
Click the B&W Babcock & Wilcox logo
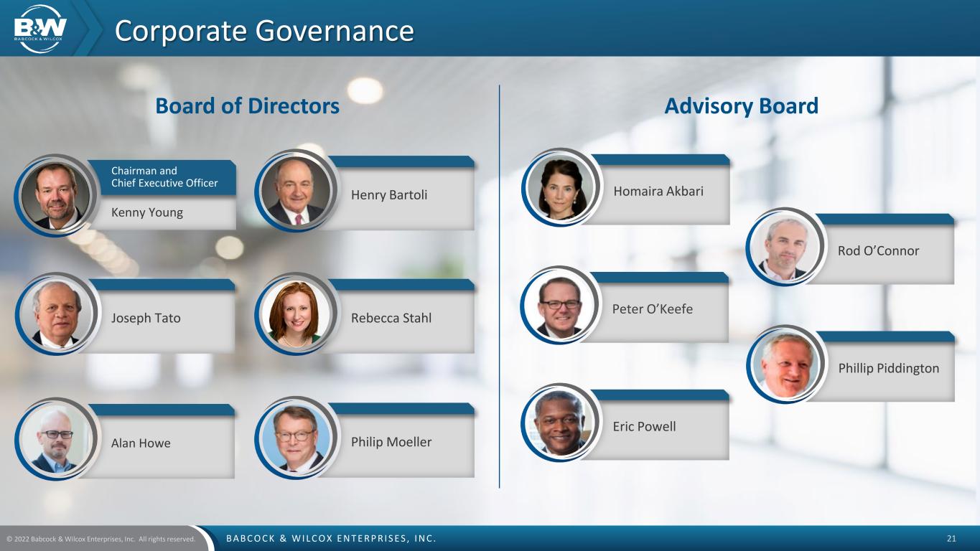(40, 29)
